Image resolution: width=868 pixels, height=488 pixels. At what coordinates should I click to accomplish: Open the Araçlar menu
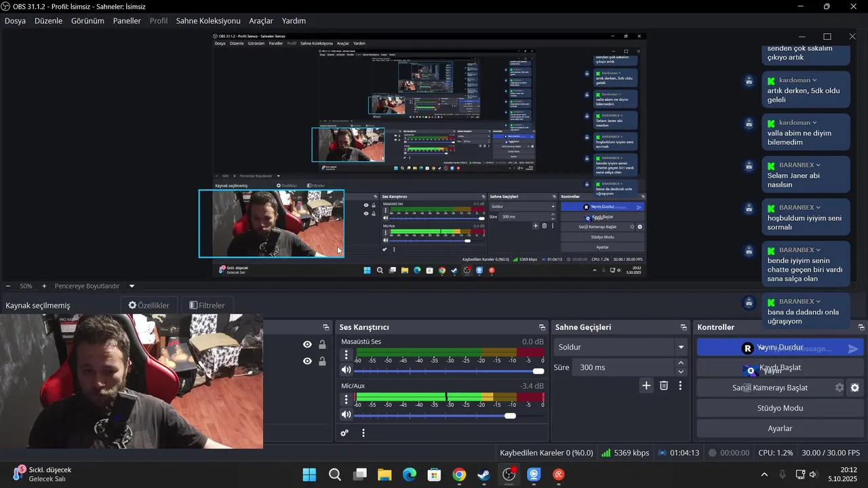click(261, 20)
